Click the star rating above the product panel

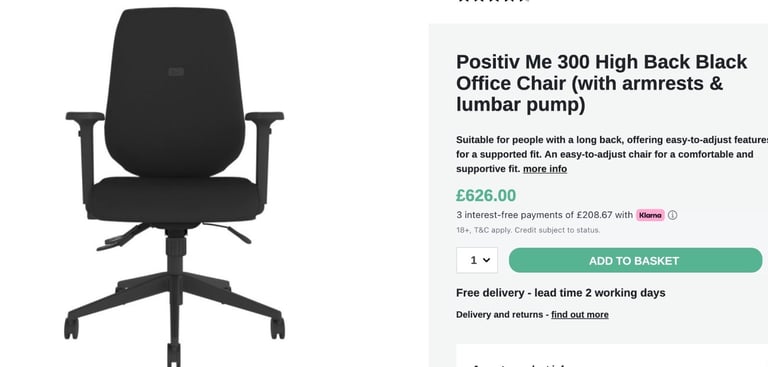click(493, 1)
